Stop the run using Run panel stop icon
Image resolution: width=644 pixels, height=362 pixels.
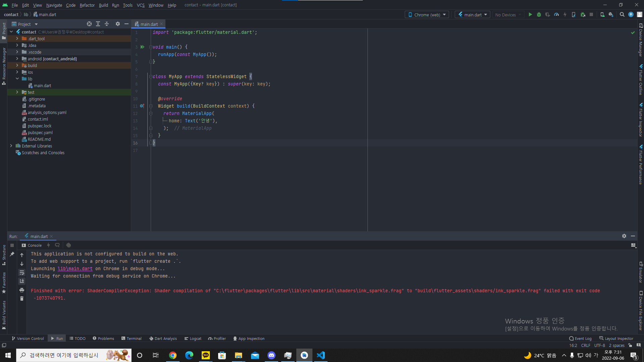(x=12, y=245)
